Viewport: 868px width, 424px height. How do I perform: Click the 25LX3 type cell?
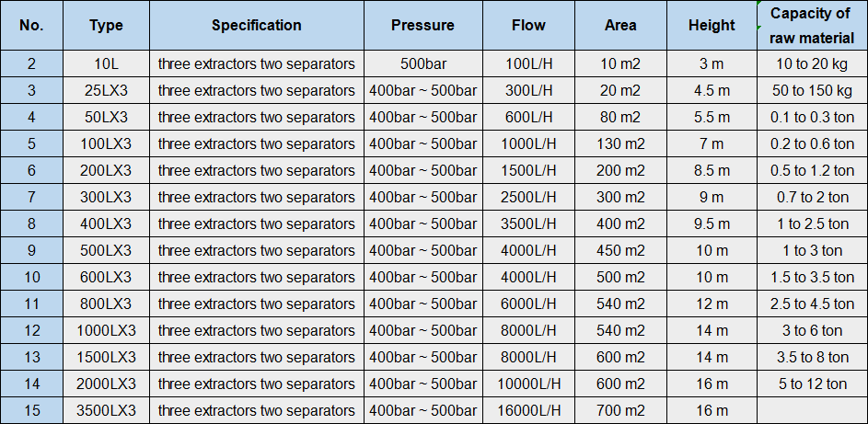106,91
